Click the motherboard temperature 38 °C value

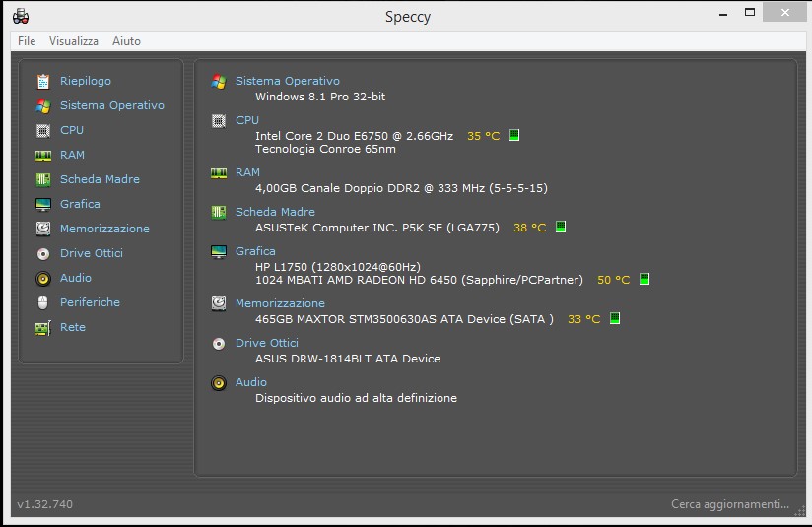click(x=530, y=228)
